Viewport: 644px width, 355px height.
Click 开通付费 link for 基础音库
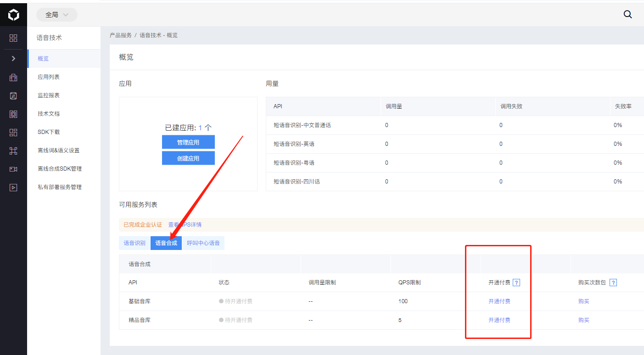pyautogui.click(x=499, y=301)
